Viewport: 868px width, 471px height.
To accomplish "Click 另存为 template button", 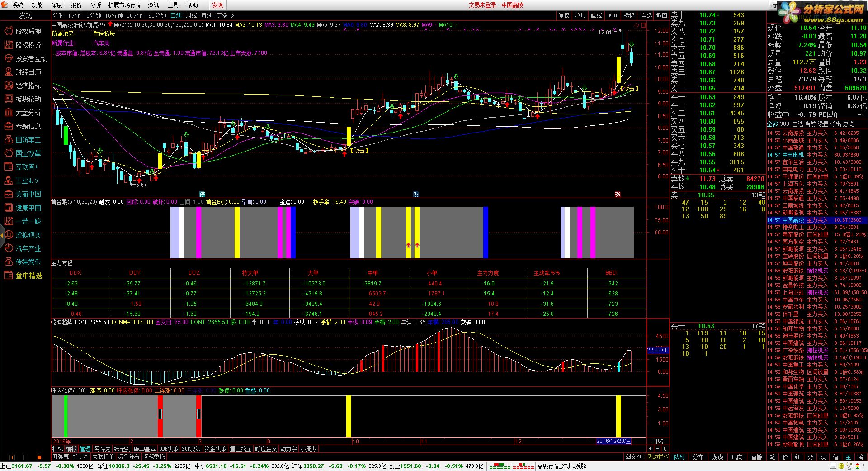I will [102, 449].
